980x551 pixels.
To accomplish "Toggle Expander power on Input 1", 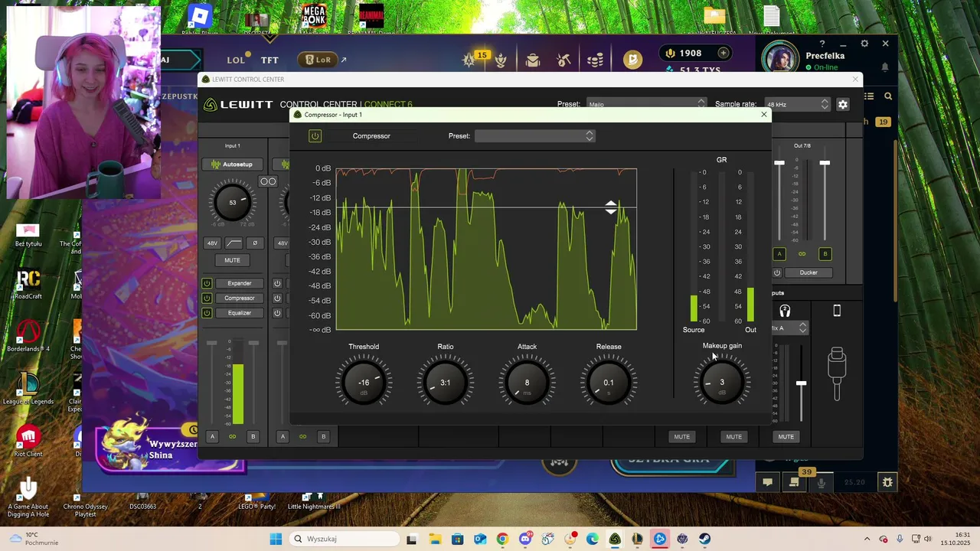I will [x=207, y=283].
